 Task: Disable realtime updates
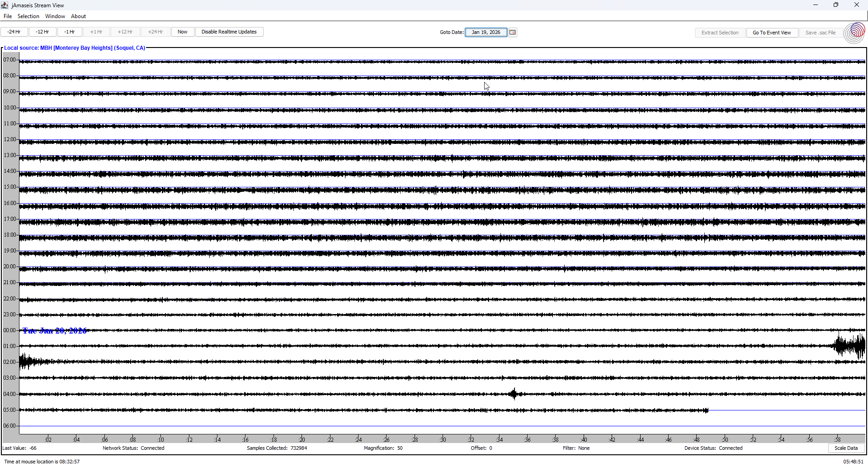click(229, 32)
